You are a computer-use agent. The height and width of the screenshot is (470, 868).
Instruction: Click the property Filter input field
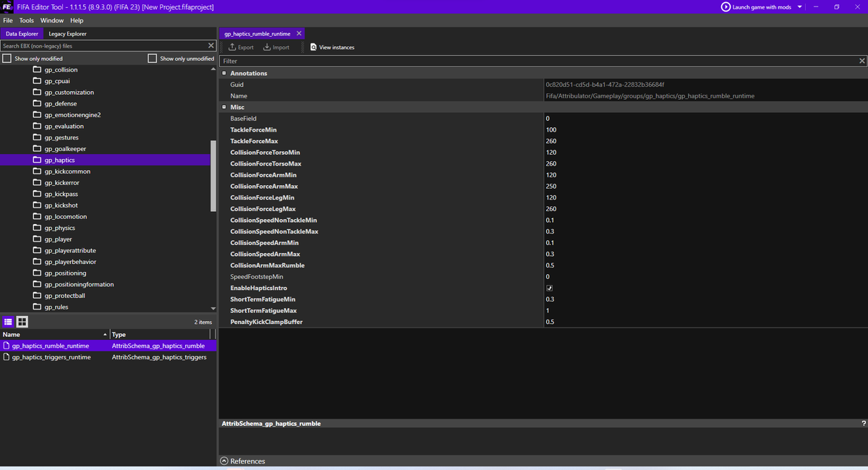tap(539, 61)
